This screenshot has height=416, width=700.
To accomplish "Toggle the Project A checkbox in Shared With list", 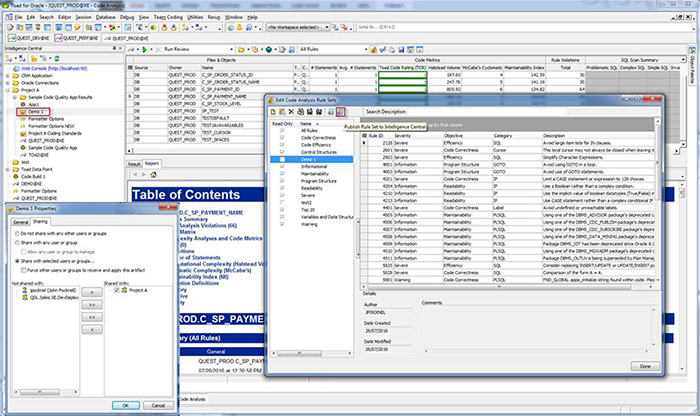I will pyautogui.click(x=117, y=290).
